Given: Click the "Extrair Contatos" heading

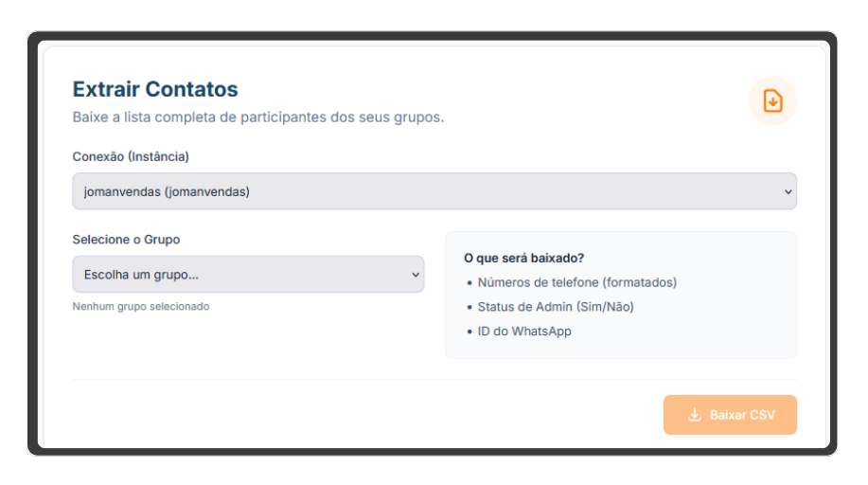Looking at the screenshot, I should tap(155, 89).
